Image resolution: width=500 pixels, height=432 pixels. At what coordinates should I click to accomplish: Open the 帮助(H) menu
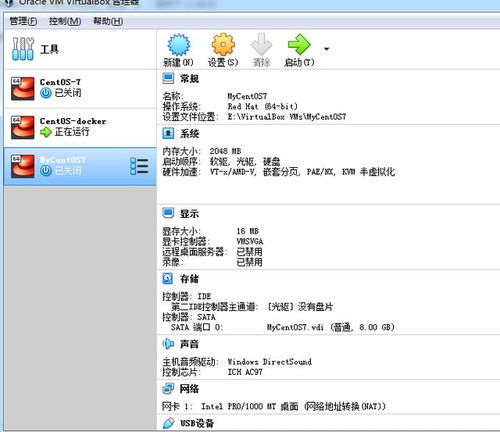tap(108, 21)
